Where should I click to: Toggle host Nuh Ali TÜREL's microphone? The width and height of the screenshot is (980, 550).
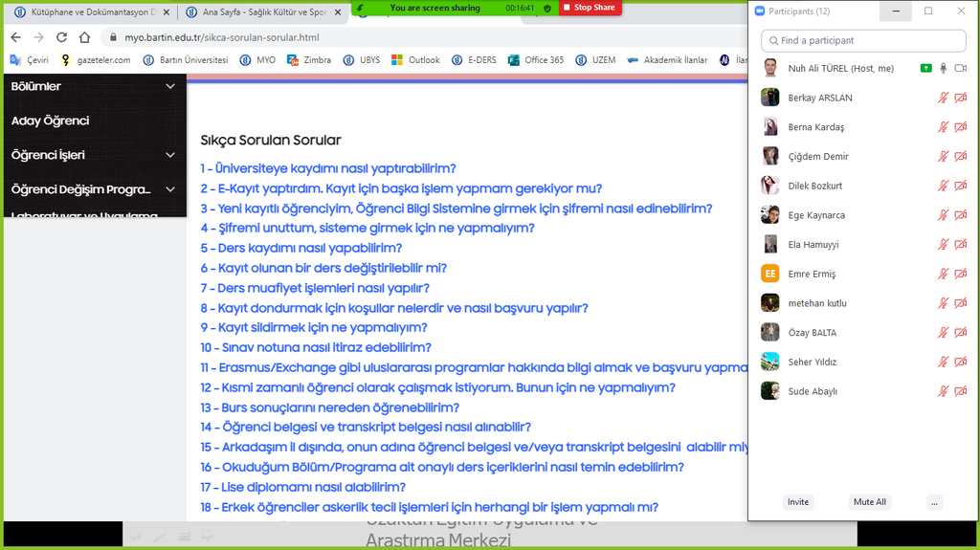[943, 68]
